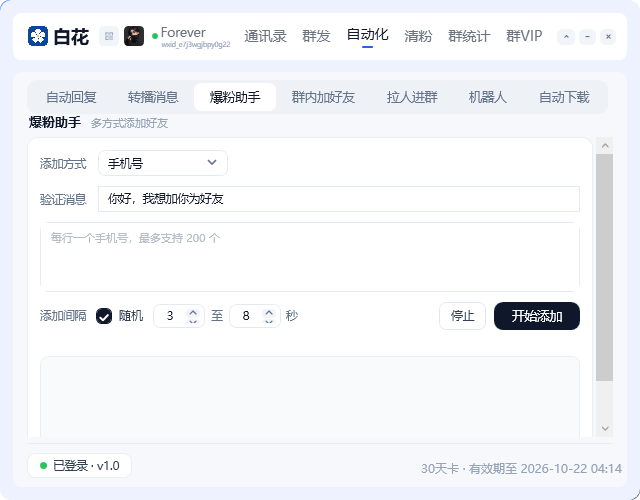Click the 添加间隔 label

tap(63, 316)
